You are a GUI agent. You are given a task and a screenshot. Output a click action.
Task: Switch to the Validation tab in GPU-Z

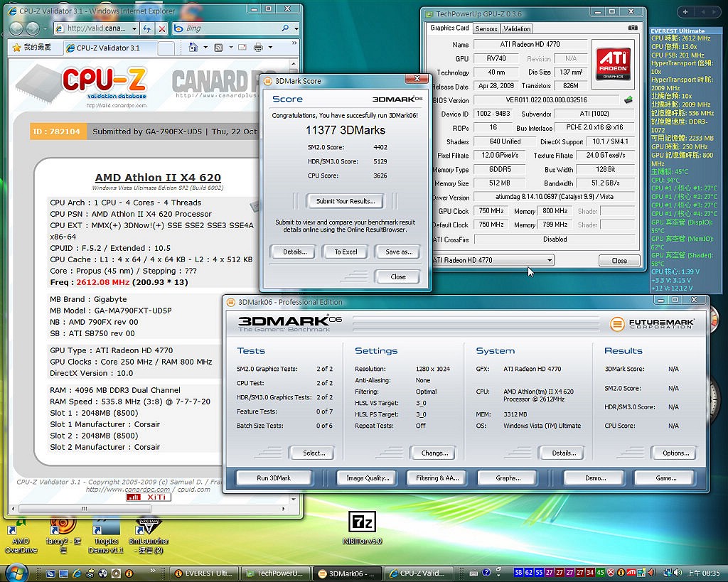point(517,28)
